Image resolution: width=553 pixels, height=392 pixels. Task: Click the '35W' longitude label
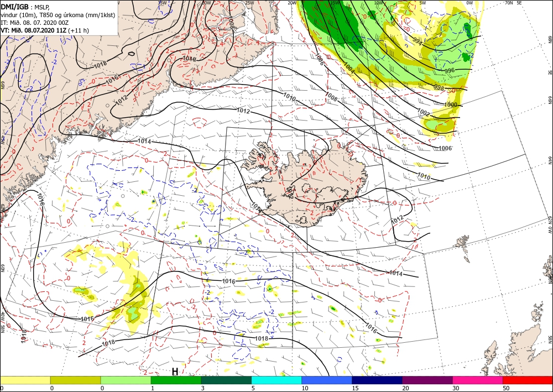click(x=162, y=2)
